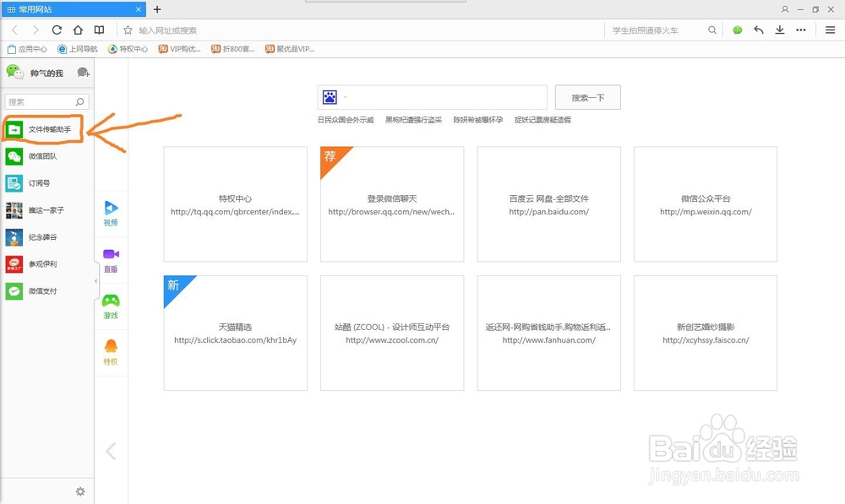Open the 特权中心 site tile
Image resolution: width=845 pixels, height=504 pixels.
point(236,204)
